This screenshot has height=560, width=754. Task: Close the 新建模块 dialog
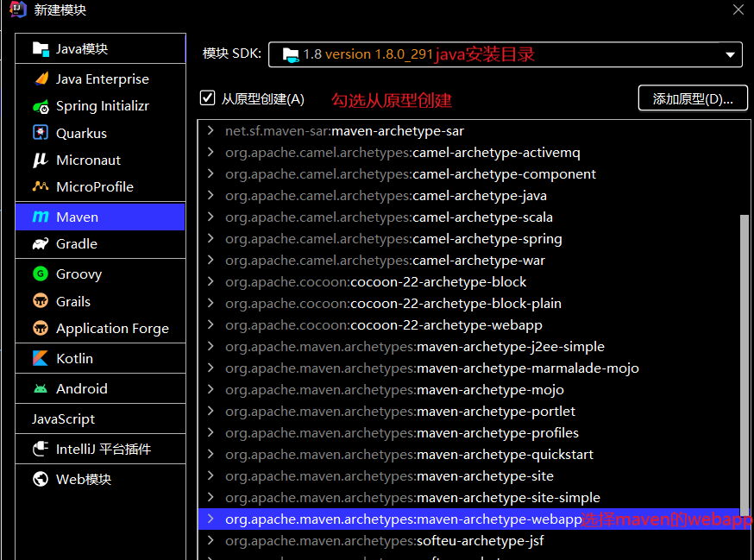click(738, 9)
